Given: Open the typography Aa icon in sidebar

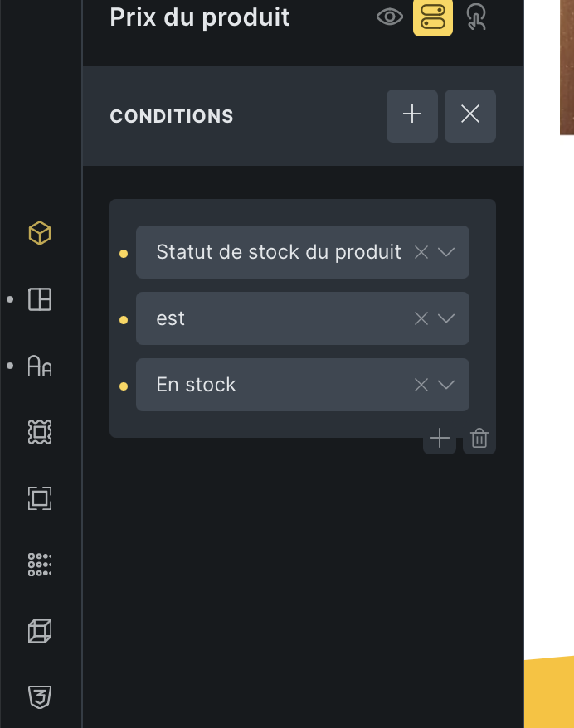Looking at the screenshot, I should click(x=40, y=366).
